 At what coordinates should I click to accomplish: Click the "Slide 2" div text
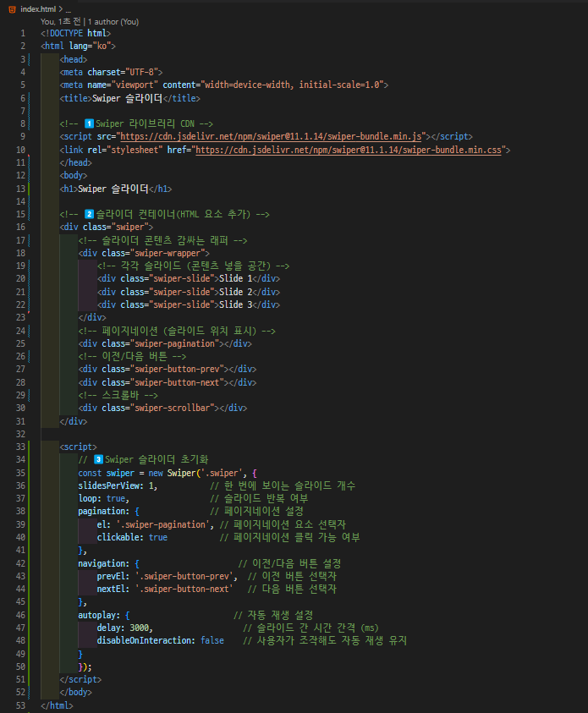click(235, 292)
